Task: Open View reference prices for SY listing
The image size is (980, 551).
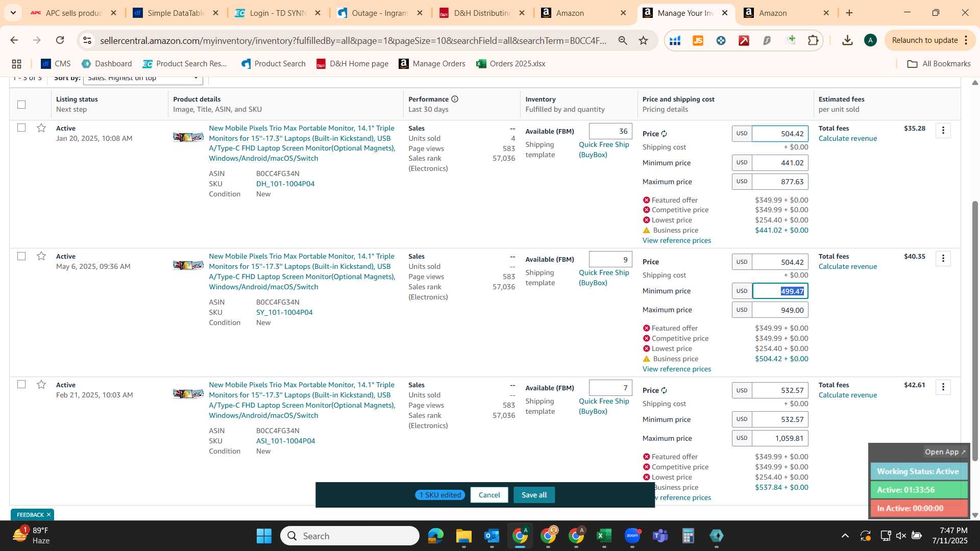Action: [x=676, y=369]
